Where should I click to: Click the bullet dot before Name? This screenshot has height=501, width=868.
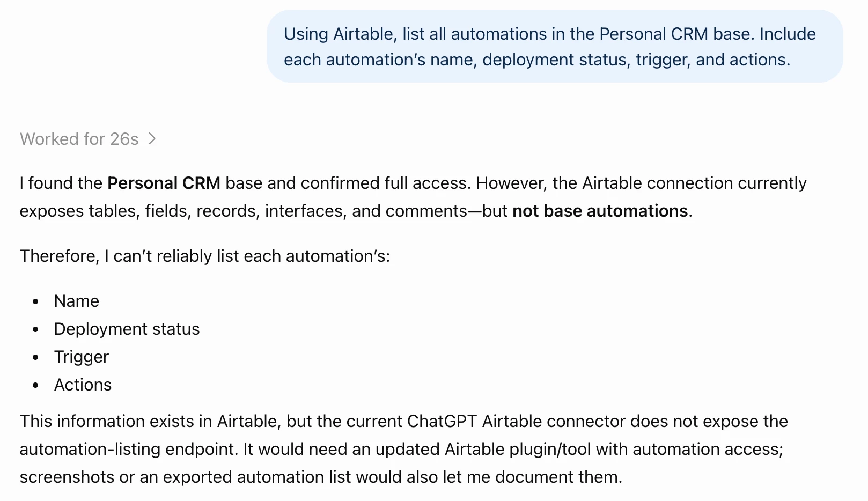pos(35,301)
